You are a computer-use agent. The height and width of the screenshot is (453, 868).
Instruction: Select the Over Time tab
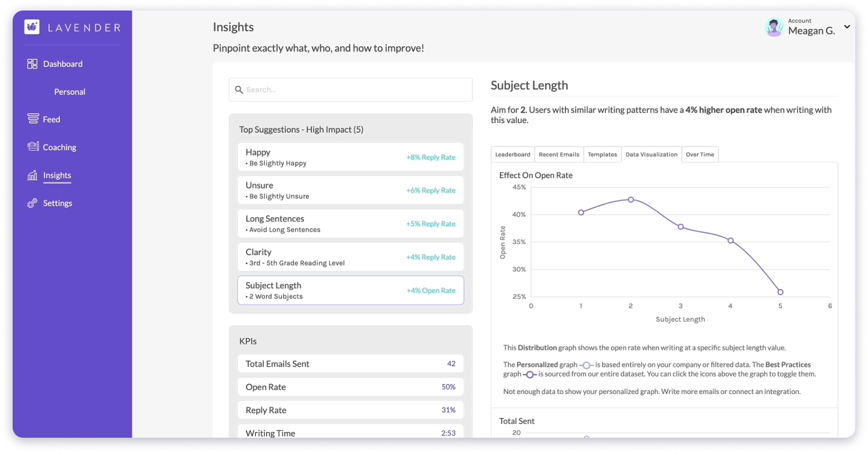(699, 155)
